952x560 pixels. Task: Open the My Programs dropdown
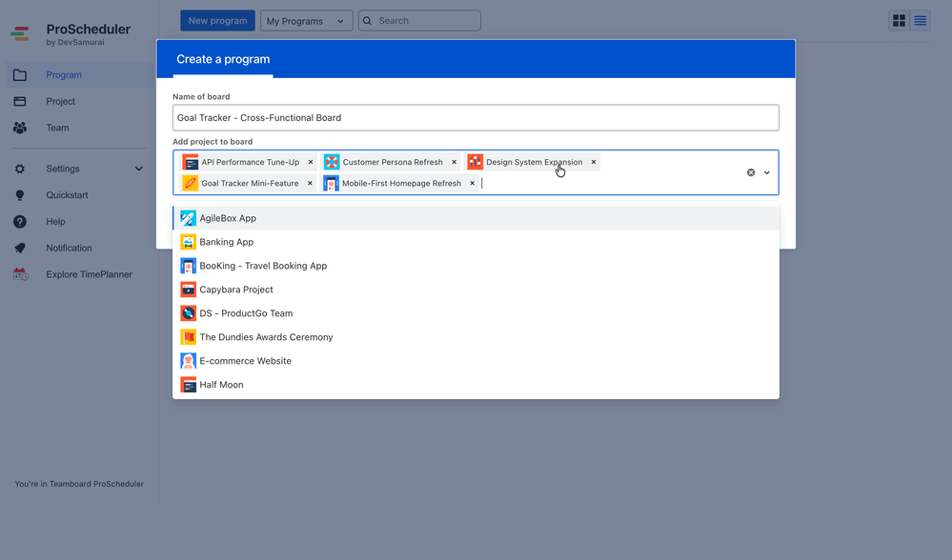coord(306,21)
